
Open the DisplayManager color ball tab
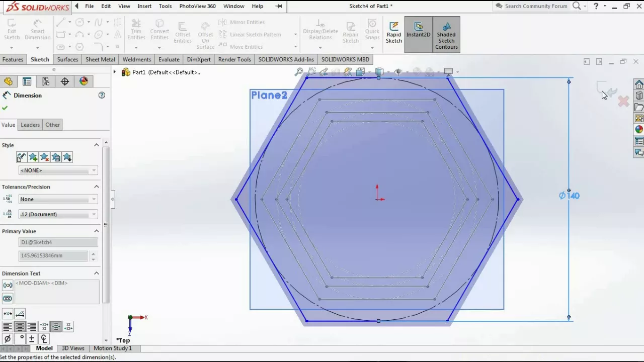click(84, 81)
